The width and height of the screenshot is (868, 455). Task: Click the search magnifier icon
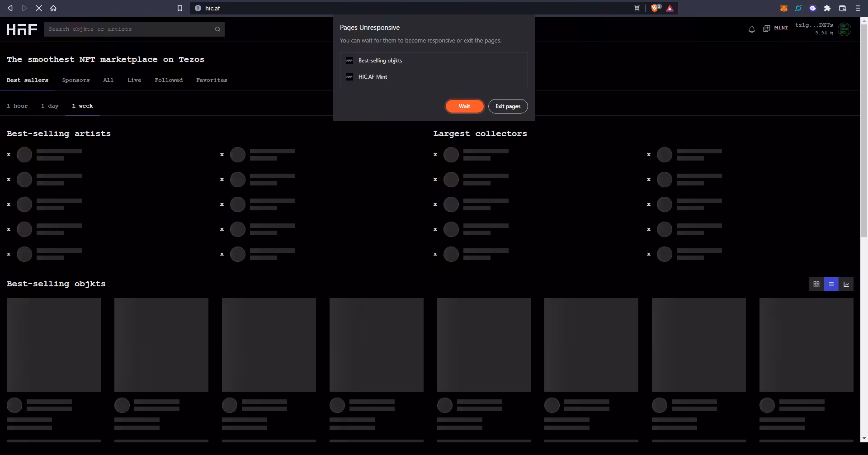(x=217, y=29)
